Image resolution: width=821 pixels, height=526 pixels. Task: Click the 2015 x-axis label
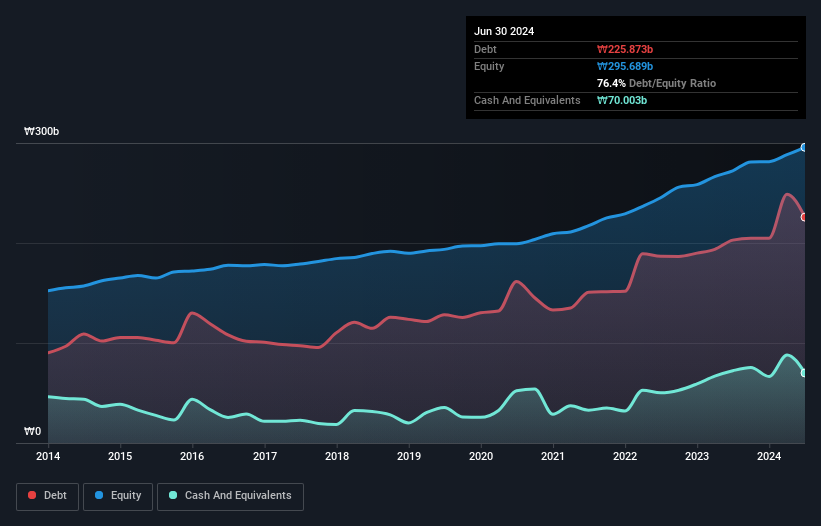pyautogui.click(x=120, y=456)
